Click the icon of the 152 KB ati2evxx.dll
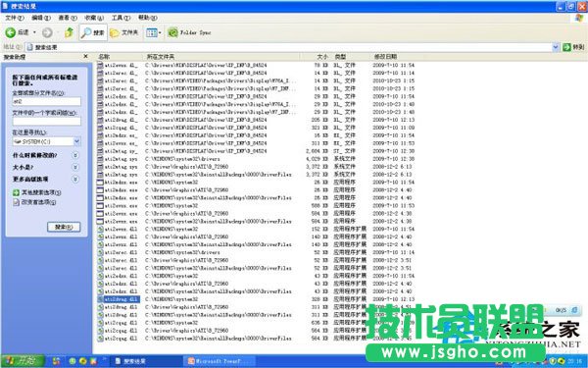 pos(100,229)
